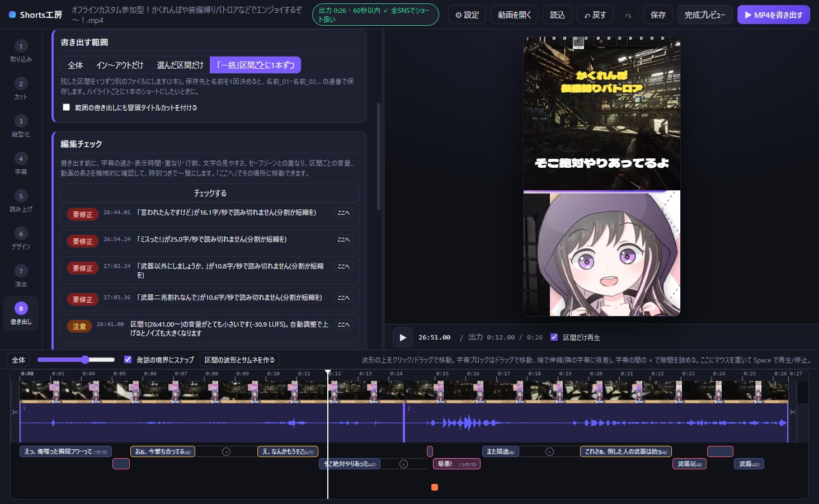819x504 pixels.
Task: Select subtitle block また間違
Action: (501, 451)
